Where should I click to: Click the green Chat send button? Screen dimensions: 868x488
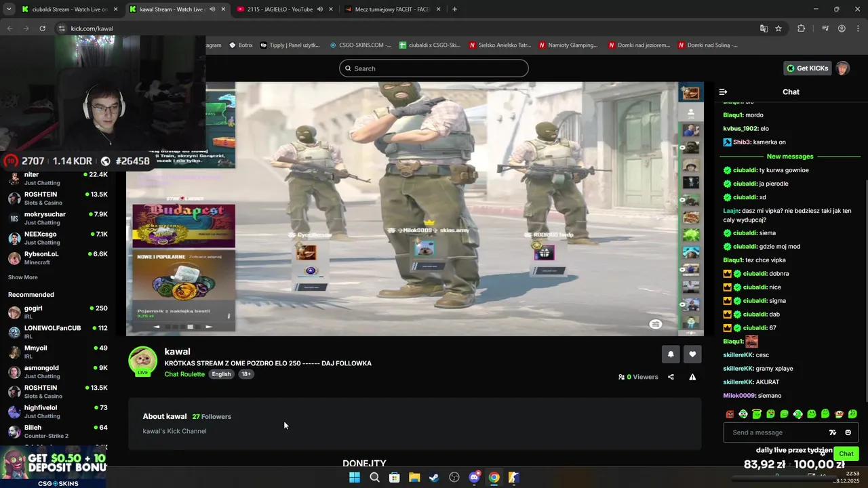[846, 453]
